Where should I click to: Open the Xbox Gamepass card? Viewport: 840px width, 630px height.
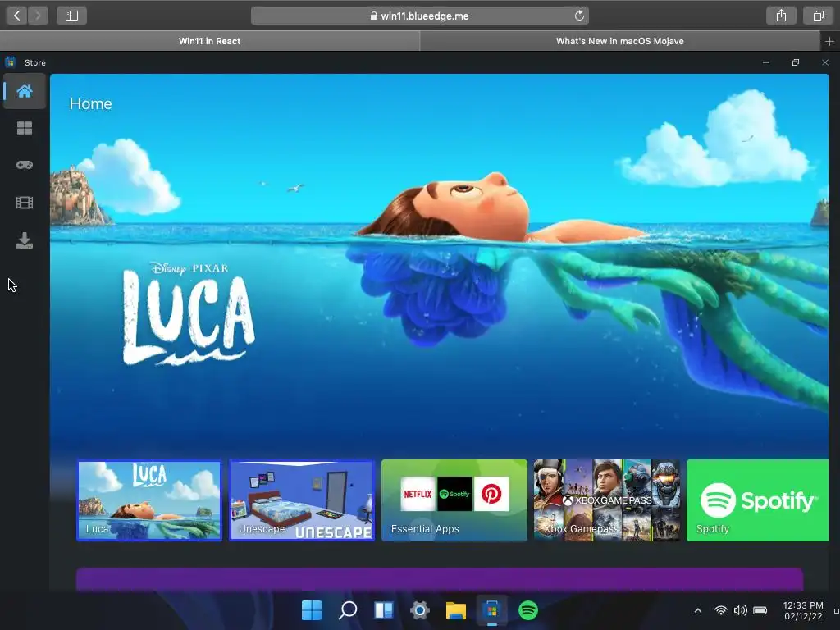[x=607, y=500]
